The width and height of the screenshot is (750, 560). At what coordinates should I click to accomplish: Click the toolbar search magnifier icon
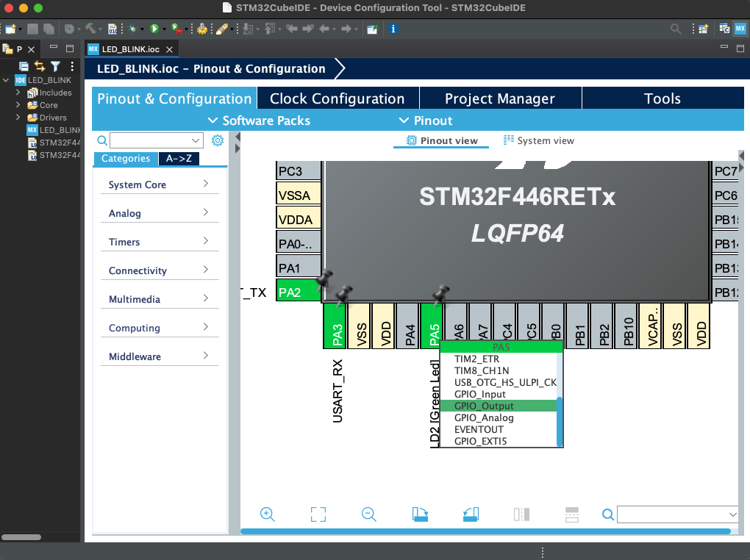676,29
